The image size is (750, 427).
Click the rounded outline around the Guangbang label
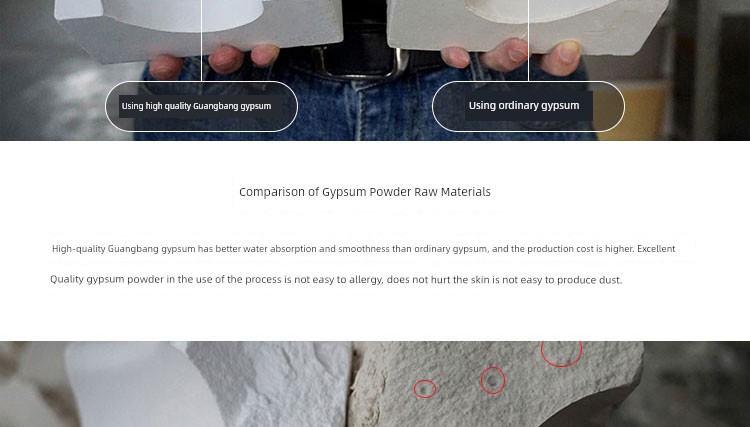click(x=201, y=106)
